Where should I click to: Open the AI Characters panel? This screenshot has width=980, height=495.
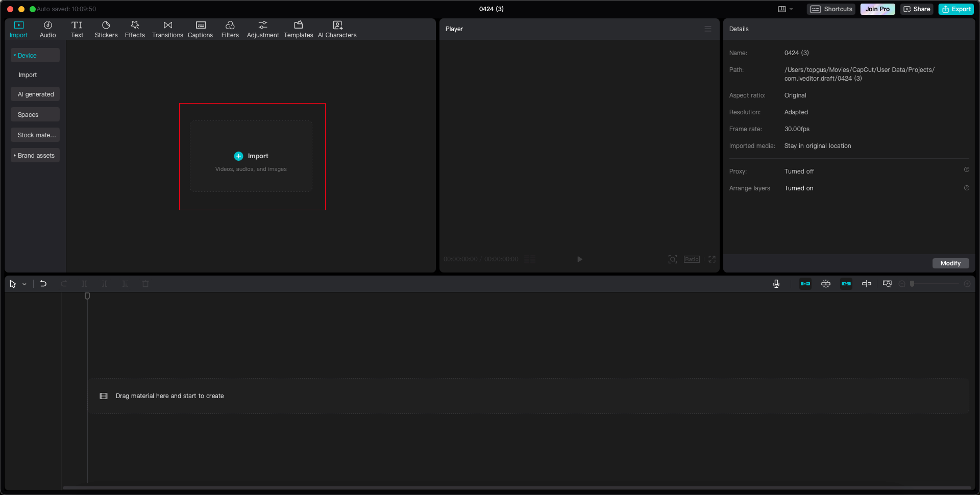[337, 29]
